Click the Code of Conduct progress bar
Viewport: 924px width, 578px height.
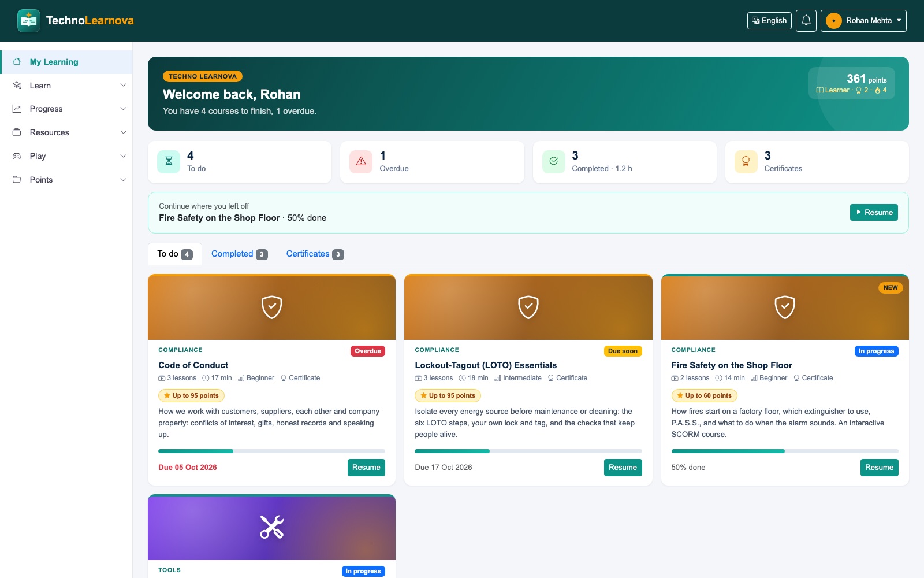click(271, 451)
